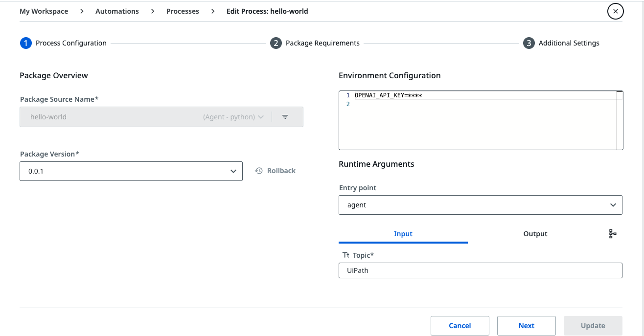Click the Environment Configuration heading
Image resolution: width=644 pixels, height=336 pixels.
tap(390, 75)
